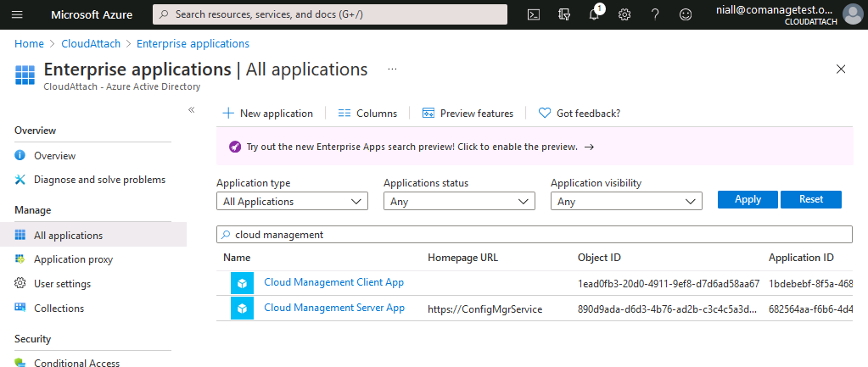Click the Diagnose and solve problems wrench icon
This screenshot has height=367, width=868.
20,179
